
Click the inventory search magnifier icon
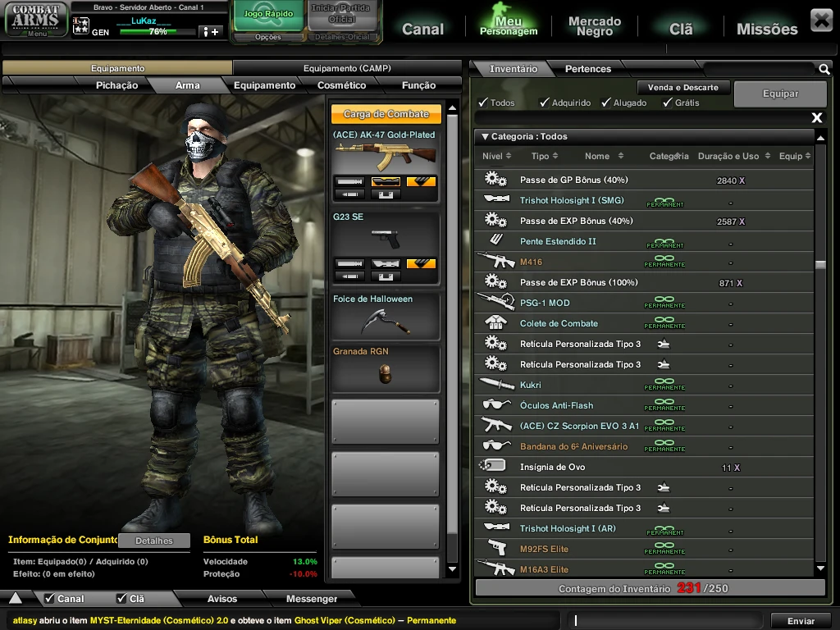click(824, 69)
